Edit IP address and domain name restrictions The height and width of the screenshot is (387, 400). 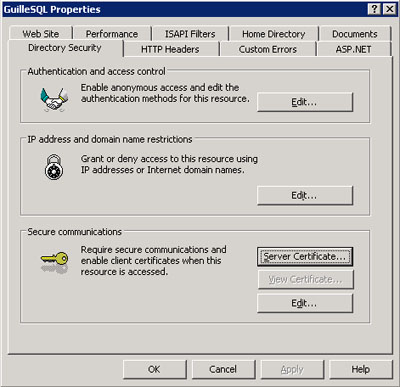(305, 195)
